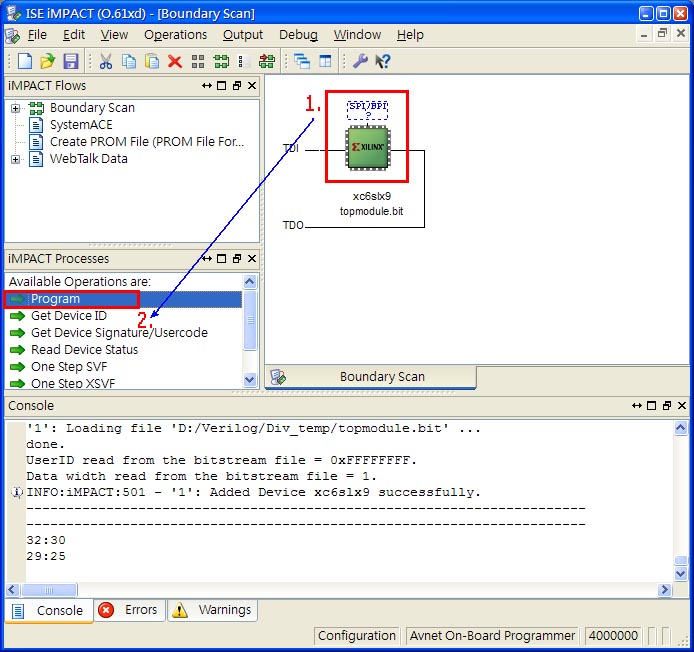Initialize chain with green boundary scan icon

point(221,62)
